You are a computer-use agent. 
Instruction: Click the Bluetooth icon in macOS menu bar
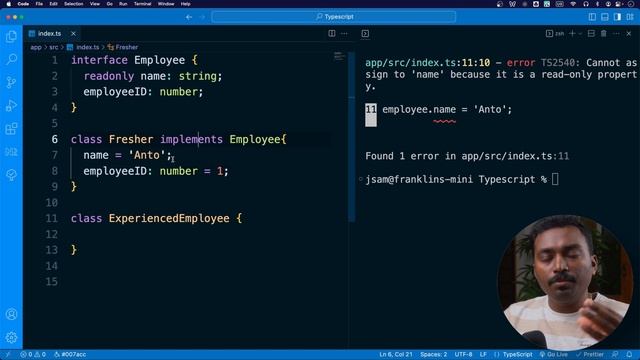[597, 4]
